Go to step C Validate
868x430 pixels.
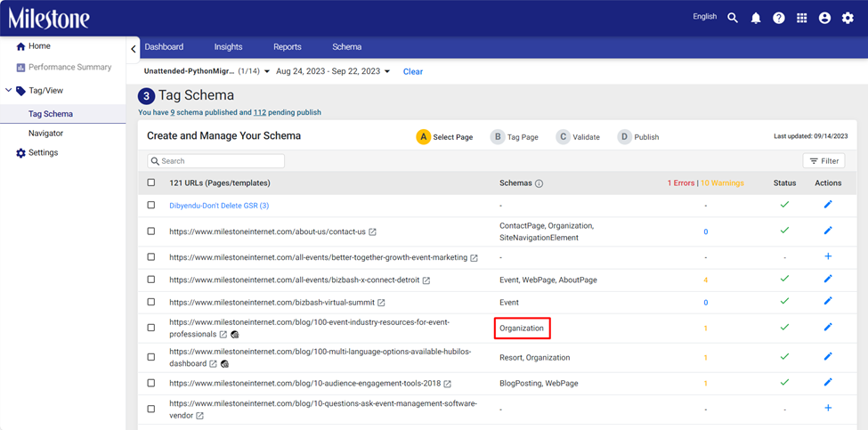(578, 137)
